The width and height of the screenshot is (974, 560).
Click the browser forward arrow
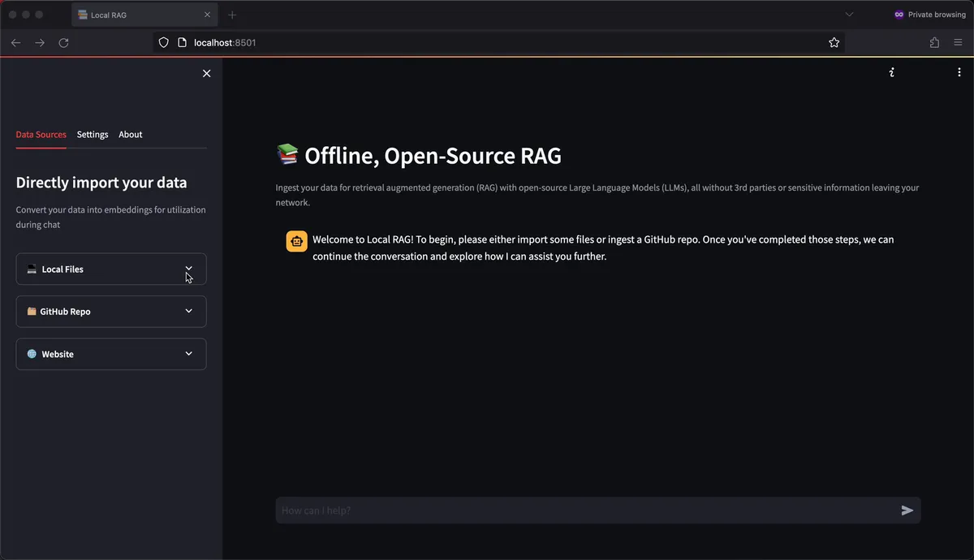(x=40, y=42)
